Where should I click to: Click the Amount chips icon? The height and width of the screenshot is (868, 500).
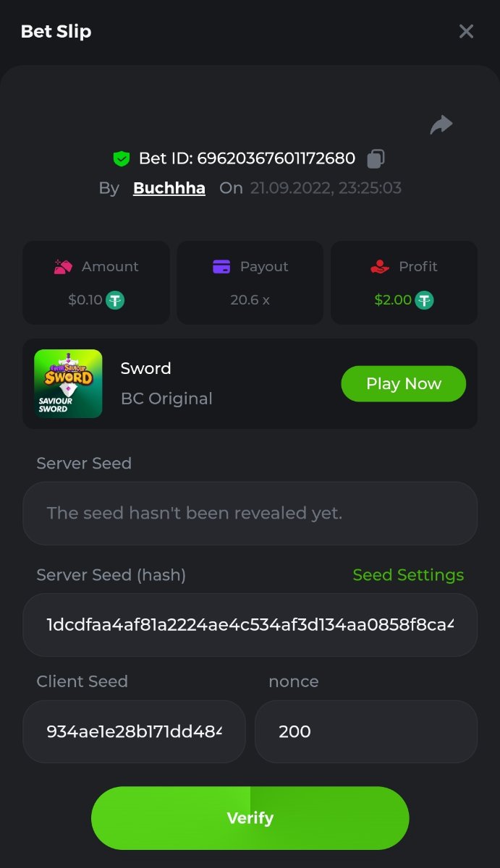pos(64,267)
